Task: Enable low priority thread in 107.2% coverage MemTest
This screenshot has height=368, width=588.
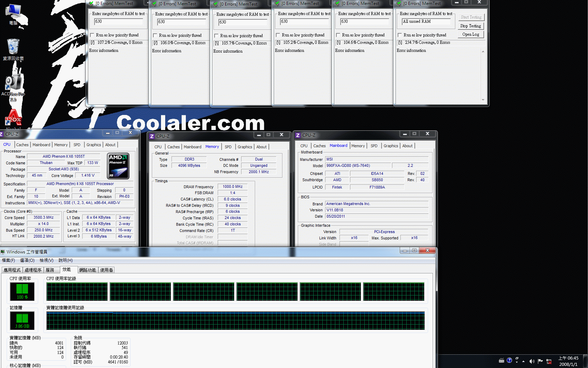Action: [92, 35]
